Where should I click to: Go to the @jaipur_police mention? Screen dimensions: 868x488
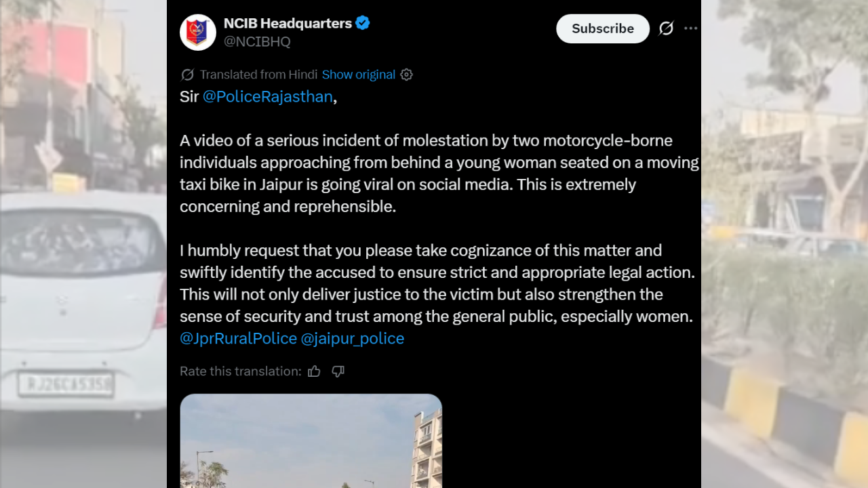click(x=352, y=338)
